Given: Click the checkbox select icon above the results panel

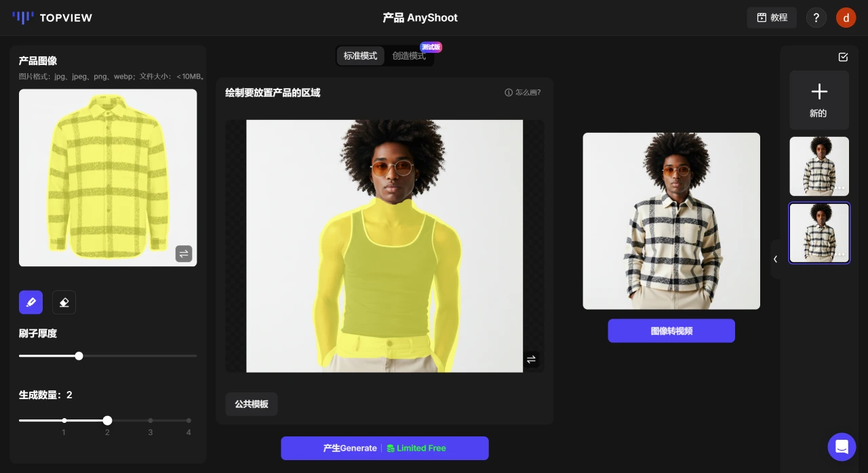Looking at the screenshot, I should click(x=843, y=57).
